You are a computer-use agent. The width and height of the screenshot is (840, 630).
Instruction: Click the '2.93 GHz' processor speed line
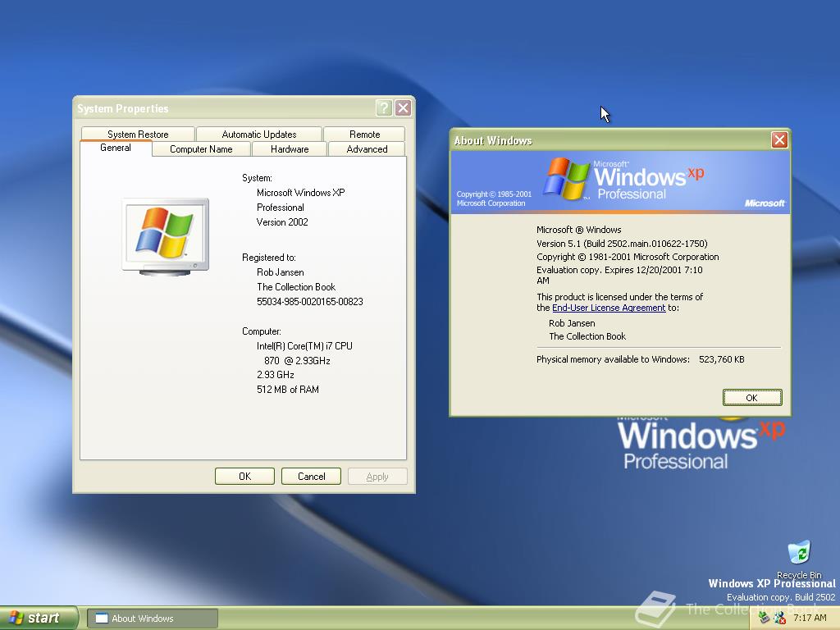pos(276,374)
